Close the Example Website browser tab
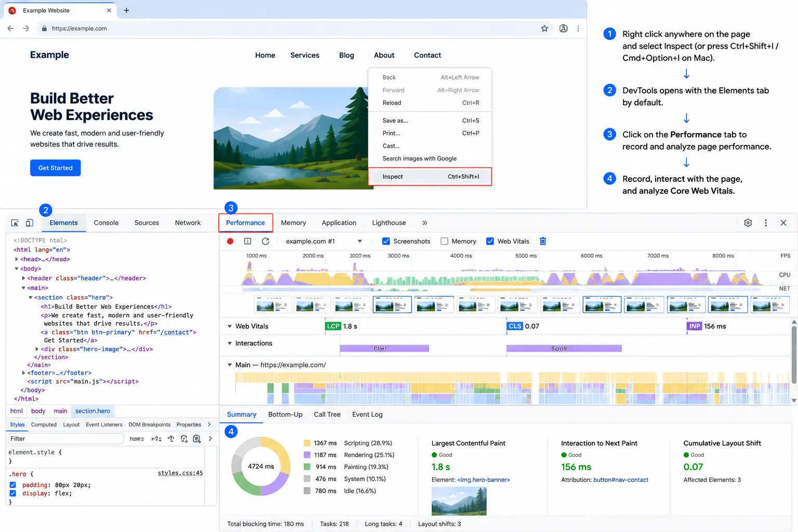Viewport: 798px width, 532px height. click(x=109, y=10)
